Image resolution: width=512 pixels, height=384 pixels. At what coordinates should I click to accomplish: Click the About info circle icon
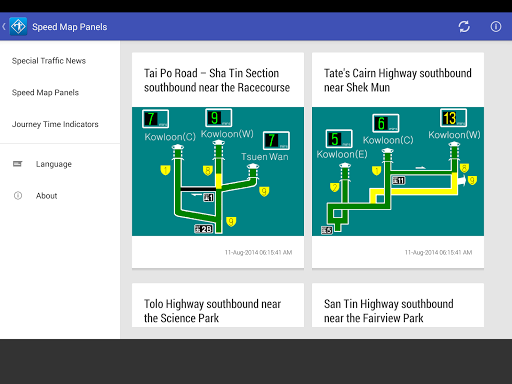point(18,196)
